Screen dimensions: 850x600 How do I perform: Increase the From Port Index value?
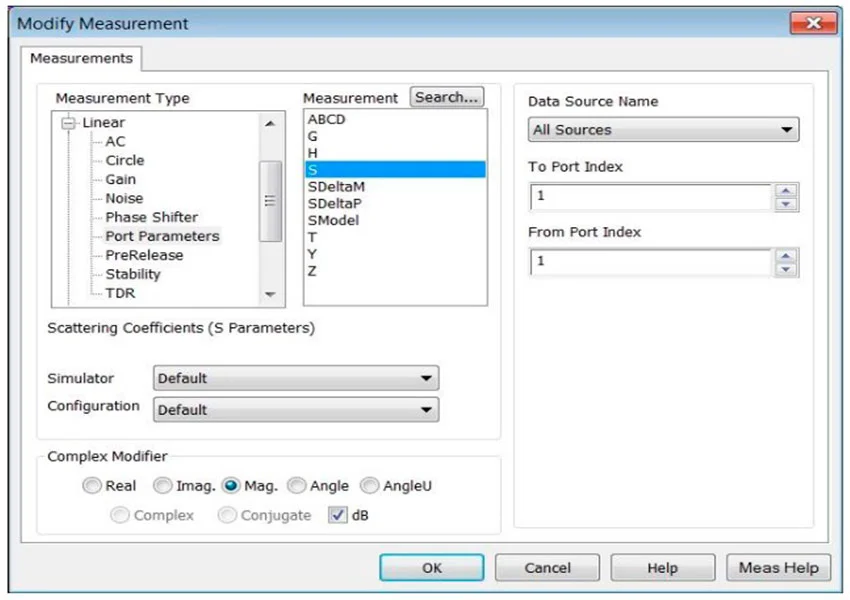pyautogui.click(x=787, y=256)
